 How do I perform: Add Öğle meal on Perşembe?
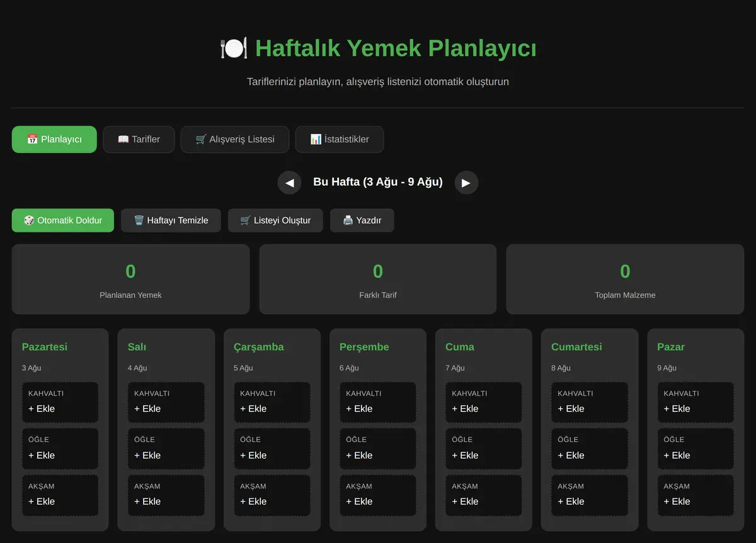tap(377, 449)
